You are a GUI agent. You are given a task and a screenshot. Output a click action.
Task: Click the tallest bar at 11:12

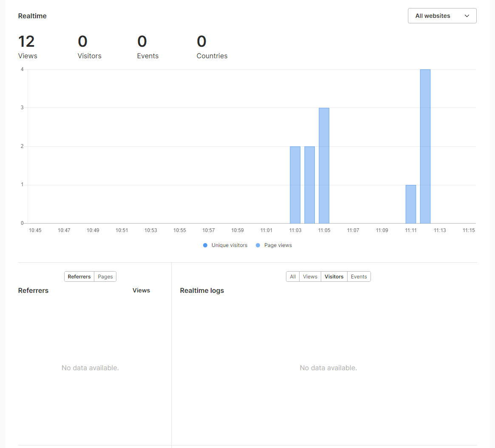pyautogui.click(x=425, y=146)
